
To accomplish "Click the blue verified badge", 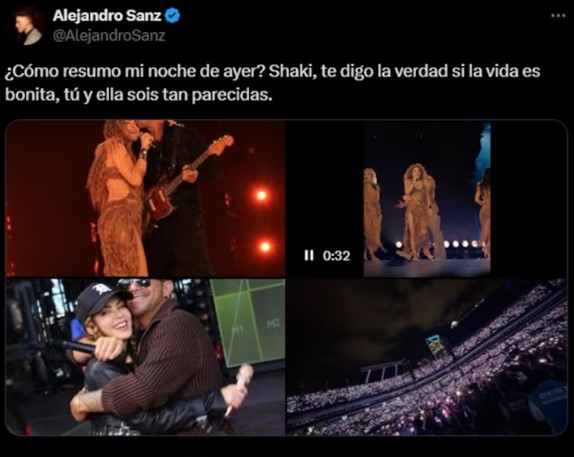I will [172, 16].
